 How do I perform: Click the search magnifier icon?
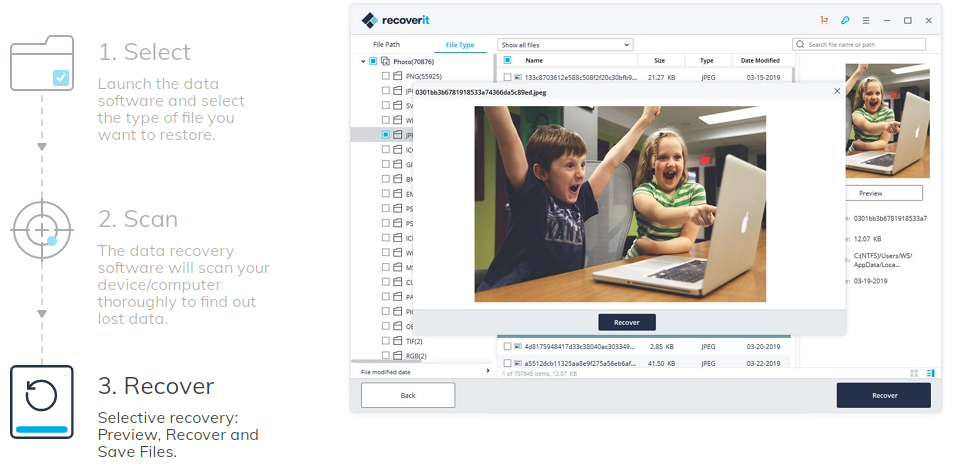pyautogui.click(x=801, y=45)
